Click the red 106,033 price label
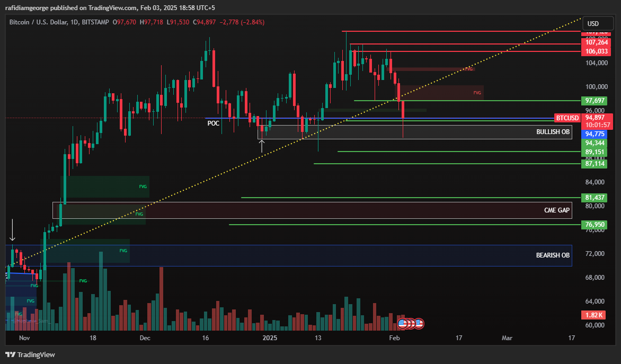The height and width of the screenshot is (364, 621). (596, 51)
